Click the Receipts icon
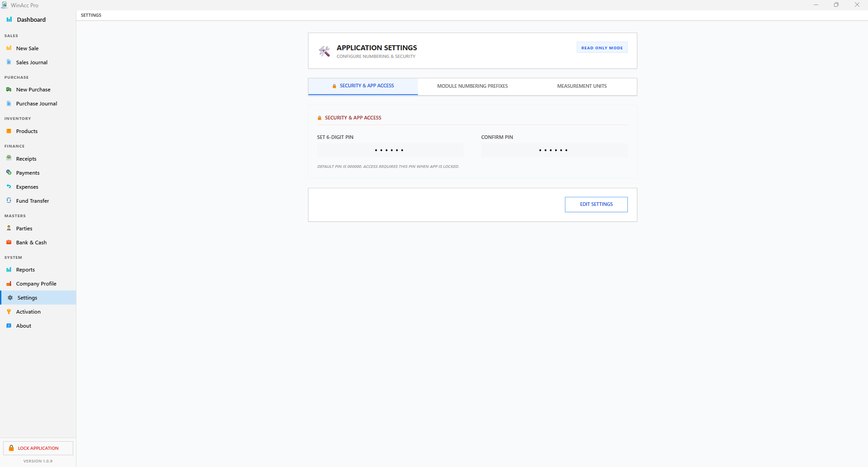 click(9, 158)
